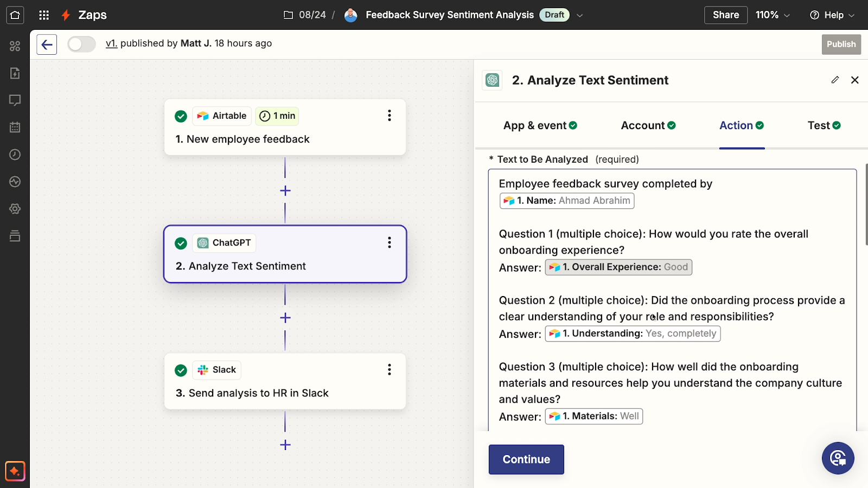
Task: Open the components sidebar icon
Action: pos(15,46)
